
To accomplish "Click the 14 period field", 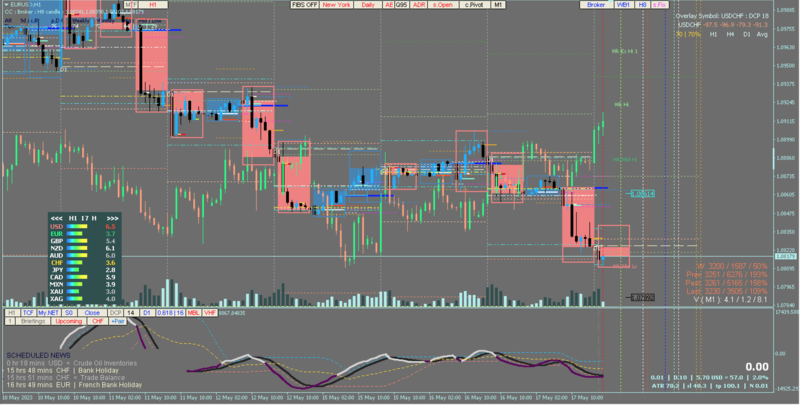I will [x=131, y=313].
